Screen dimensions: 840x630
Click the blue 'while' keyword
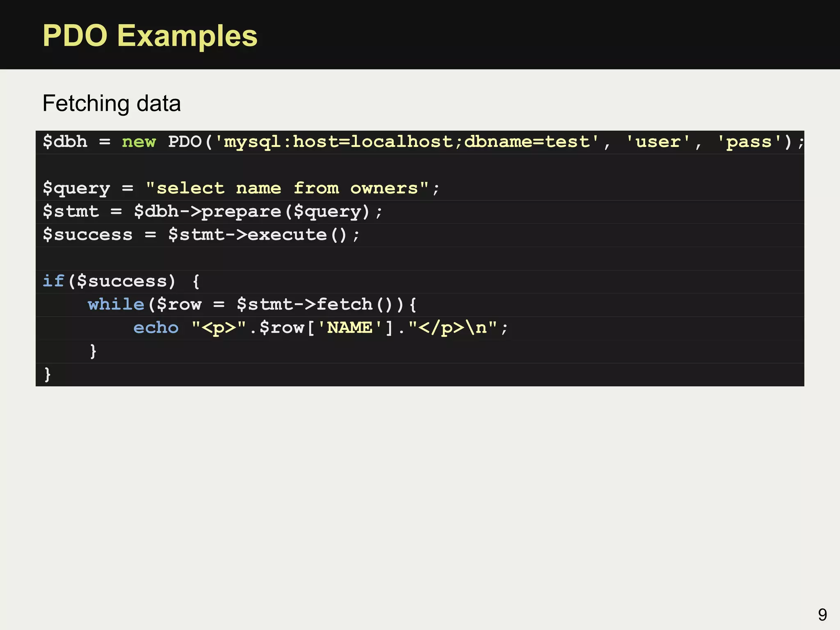tap(116, 304)
